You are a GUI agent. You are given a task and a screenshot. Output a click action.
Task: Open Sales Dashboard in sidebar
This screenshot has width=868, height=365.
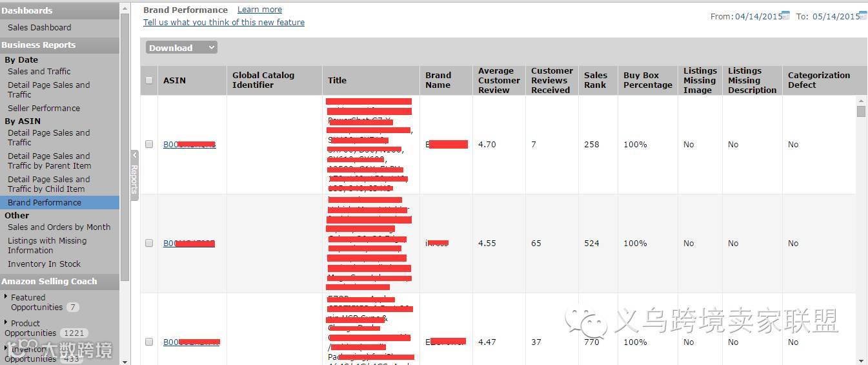[x=39, y=27]
